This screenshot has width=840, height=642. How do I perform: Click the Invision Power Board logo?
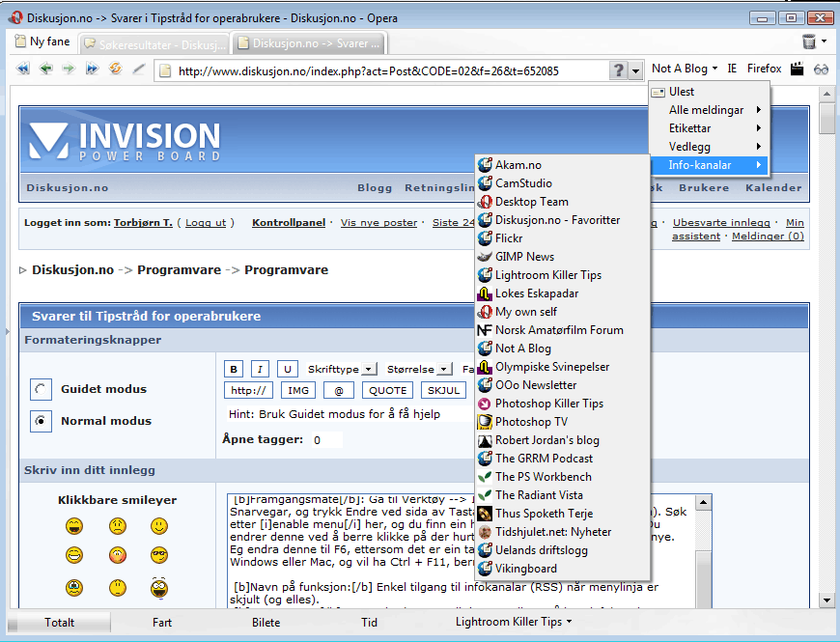(124, 140)
